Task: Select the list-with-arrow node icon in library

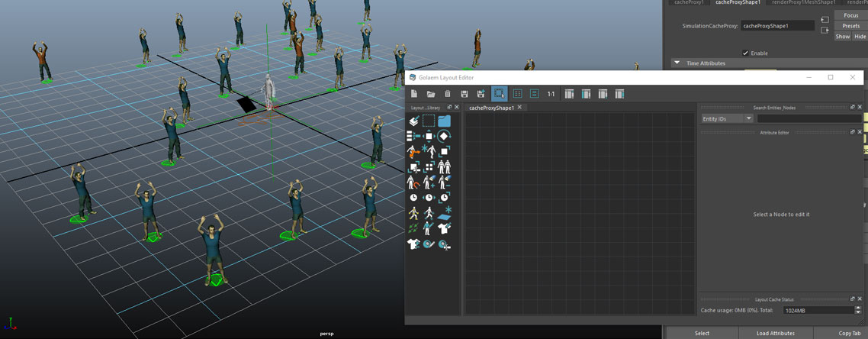Action: point(413,136)
